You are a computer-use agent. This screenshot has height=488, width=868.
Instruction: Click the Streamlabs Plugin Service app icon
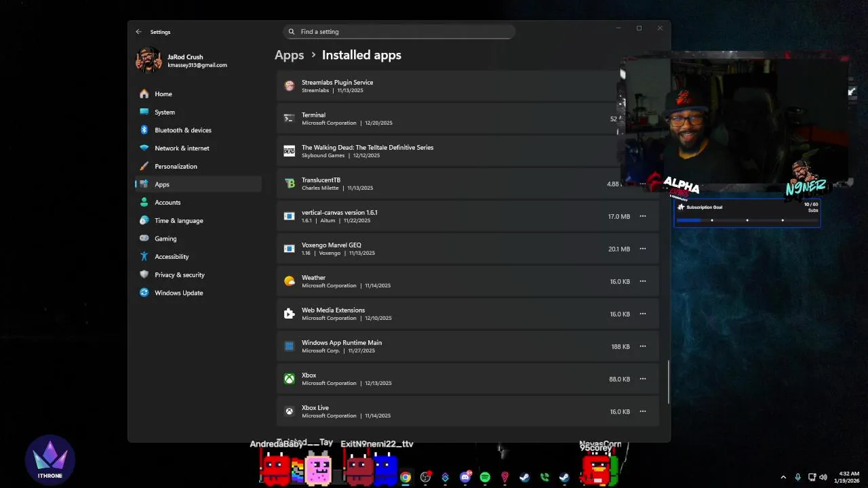(290, 86)
